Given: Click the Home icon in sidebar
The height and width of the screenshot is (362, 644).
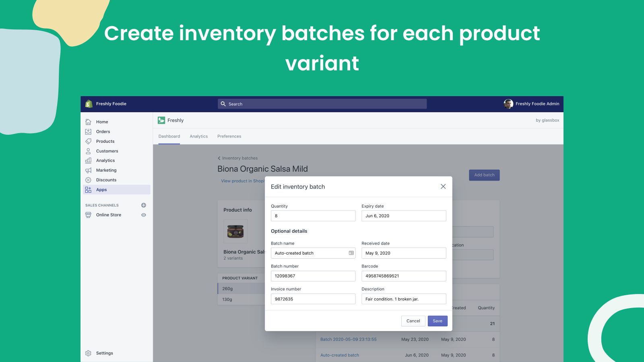Looking at the screenshot, I should point(88,122).
